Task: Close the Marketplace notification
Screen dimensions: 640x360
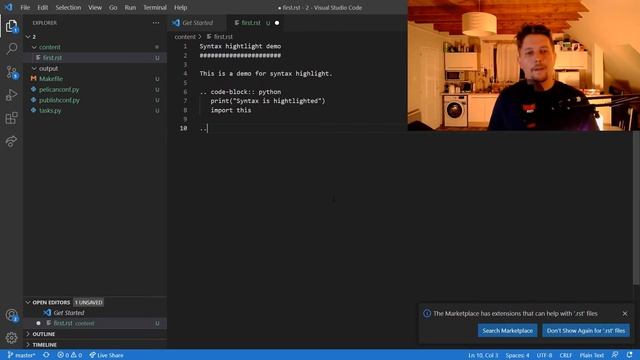Action: pos(624,313)
